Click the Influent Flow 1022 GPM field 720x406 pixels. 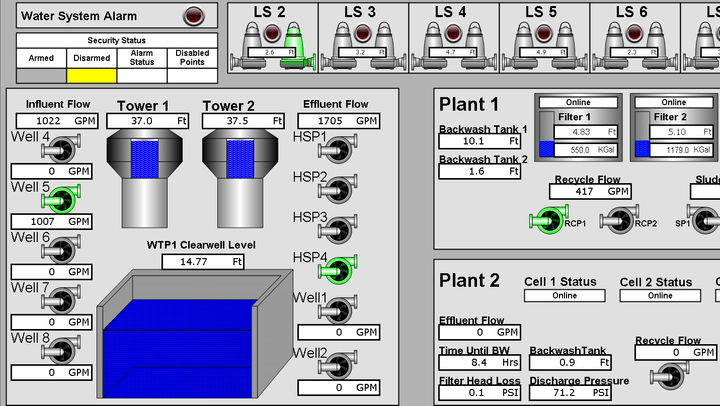pos(57,121)
